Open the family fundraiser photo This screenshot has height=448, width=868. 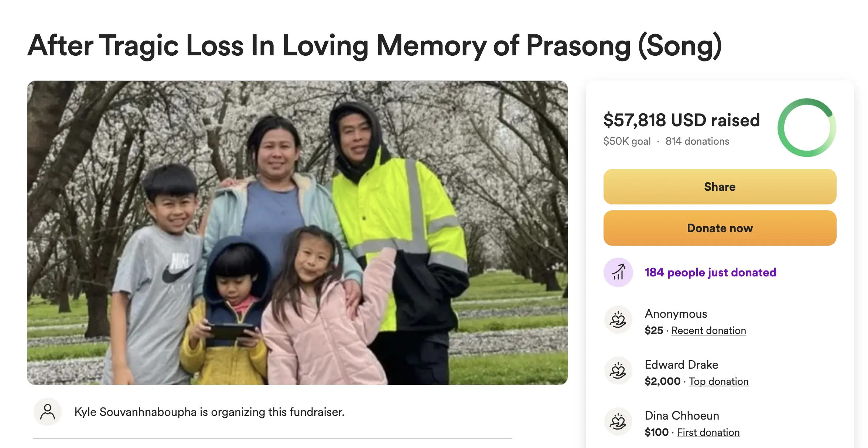297,233
